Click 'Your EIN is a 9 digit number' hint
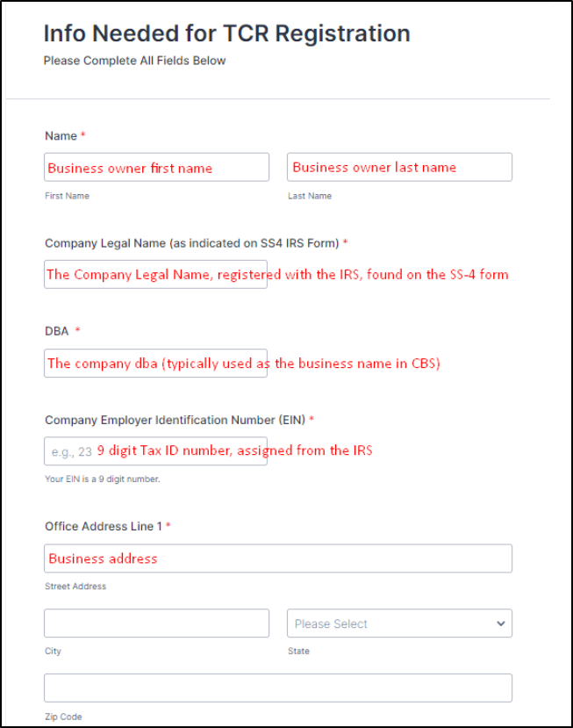The width and height of the screenshot is (573, 728). tap(102, 479)
